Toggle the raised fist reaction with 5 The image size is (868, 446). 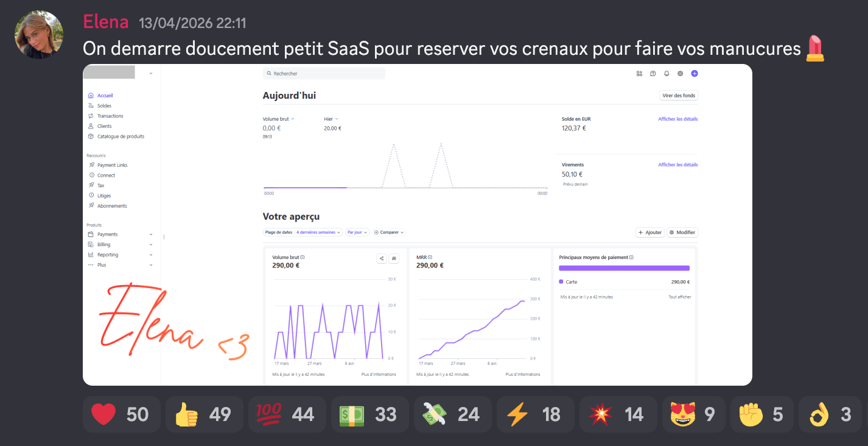click(761, 414)
